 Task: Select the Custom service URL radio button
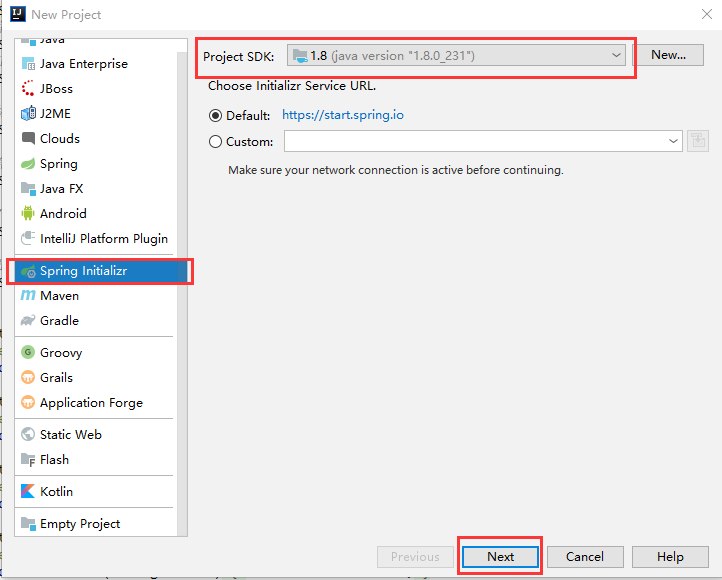click(215, 141)
